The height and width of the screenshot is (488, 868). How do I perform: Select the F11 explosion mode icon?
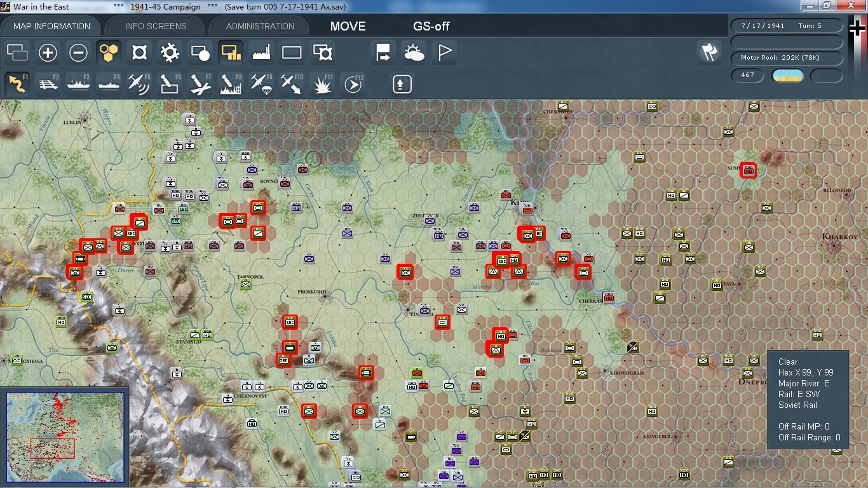323,84
